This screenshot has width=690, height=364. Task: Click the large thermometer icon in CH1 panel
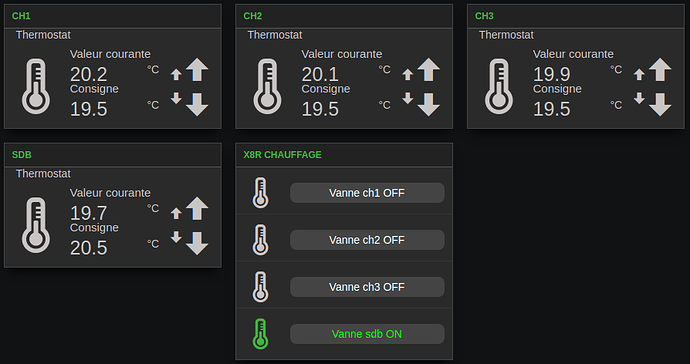tap(36, 86)
